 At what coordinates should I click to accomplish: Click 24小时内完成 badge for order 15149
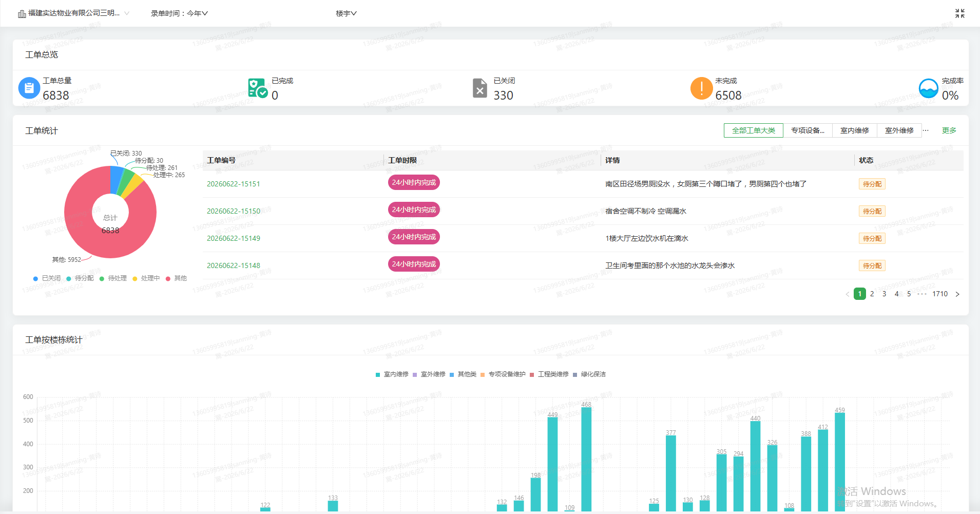[x=414, y=237]
